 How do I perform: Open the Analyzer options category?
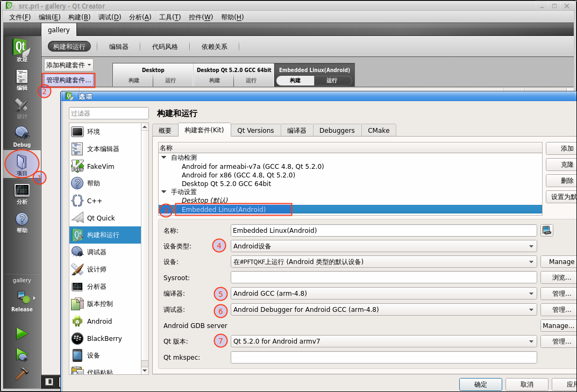[105, 287]
